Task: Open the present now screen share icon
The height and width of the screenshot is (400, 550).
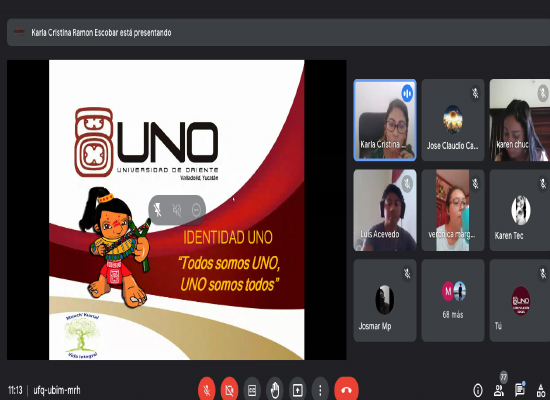Action: pyautogui.click(x=297, y=389)
